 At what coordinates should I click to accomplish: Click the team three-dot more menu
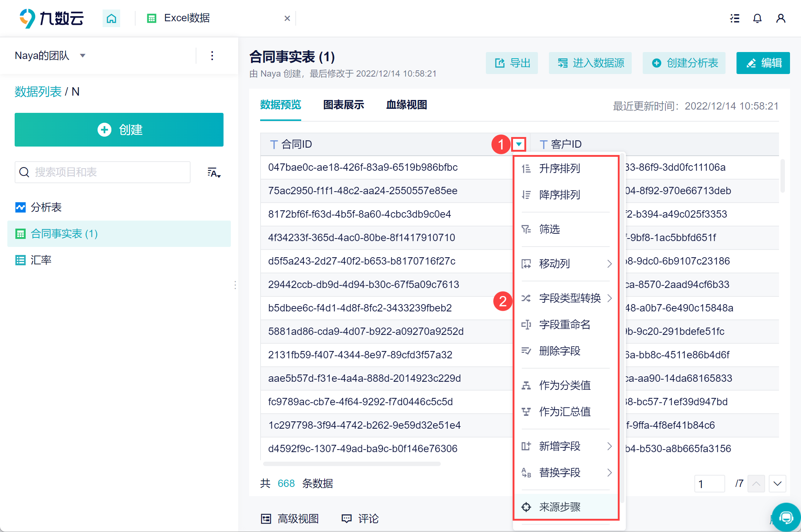tap(212, 56)
